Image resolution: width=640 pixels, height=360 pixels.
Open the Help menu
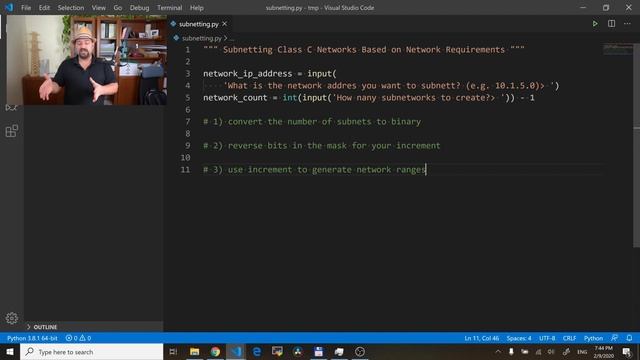coord(196,8)
